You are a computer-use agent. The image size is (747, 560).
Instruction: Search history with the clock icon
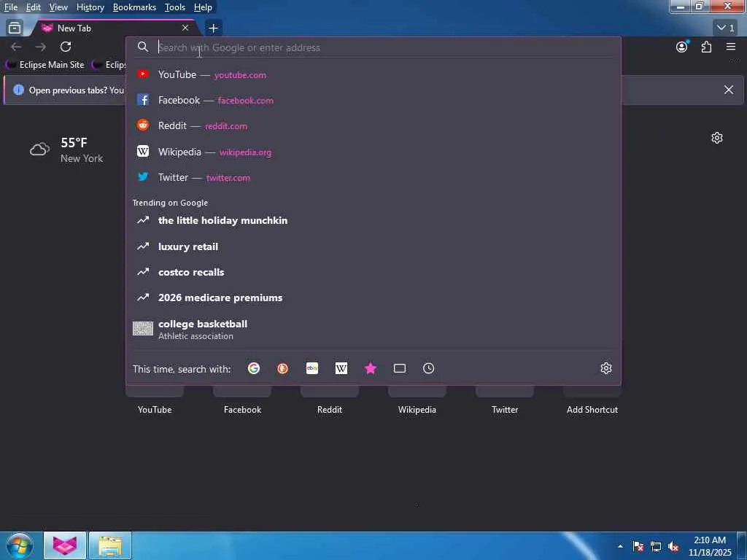(429, 368)
